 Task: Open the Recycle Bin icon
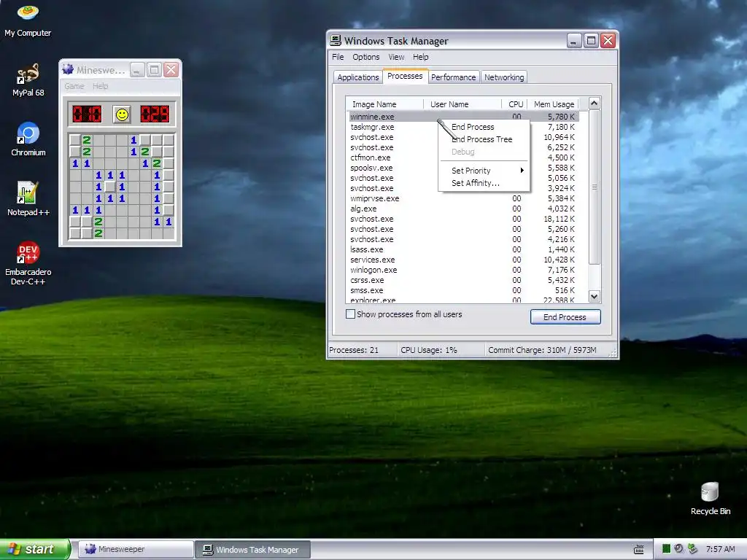710,498
